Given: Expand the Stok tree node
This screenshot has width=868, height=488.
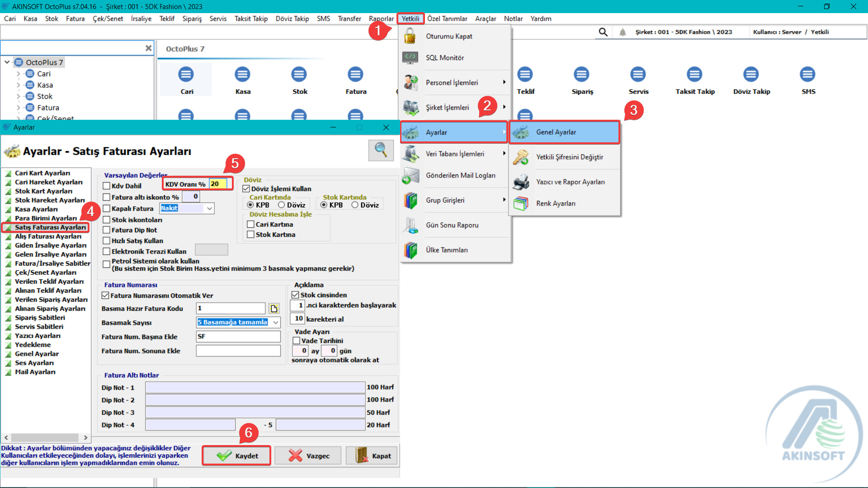Looking at the screenshot, I should [18, 96].
